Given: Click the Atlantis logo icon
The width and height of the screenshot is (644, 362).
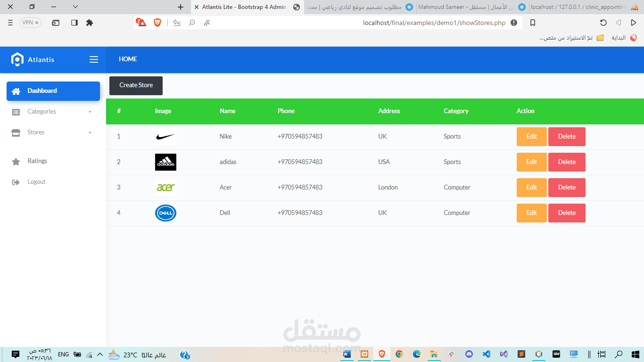Looking at the screenshot, I should tap(17, 59).
